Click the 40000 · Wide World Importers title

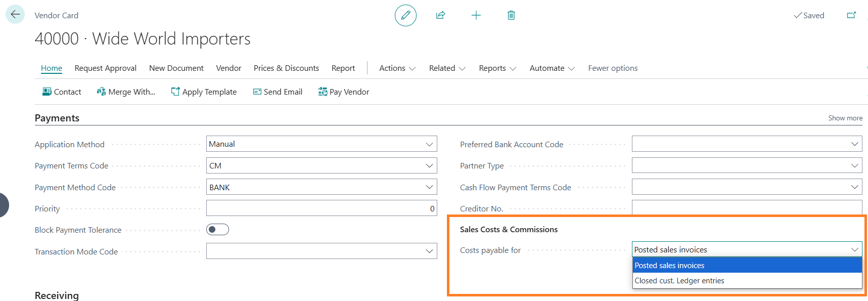point(143,38)
